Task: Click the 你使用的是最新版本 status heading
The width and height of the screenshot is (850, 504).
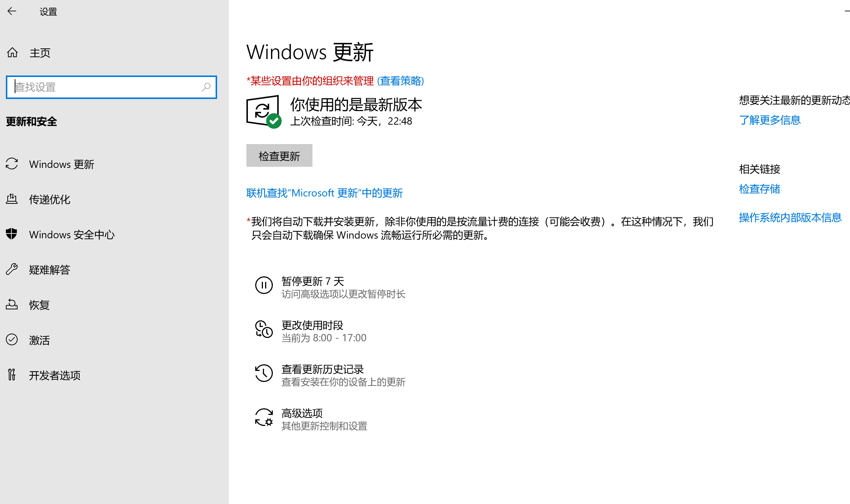Action: pyautogui.click(x=356, y=105)
